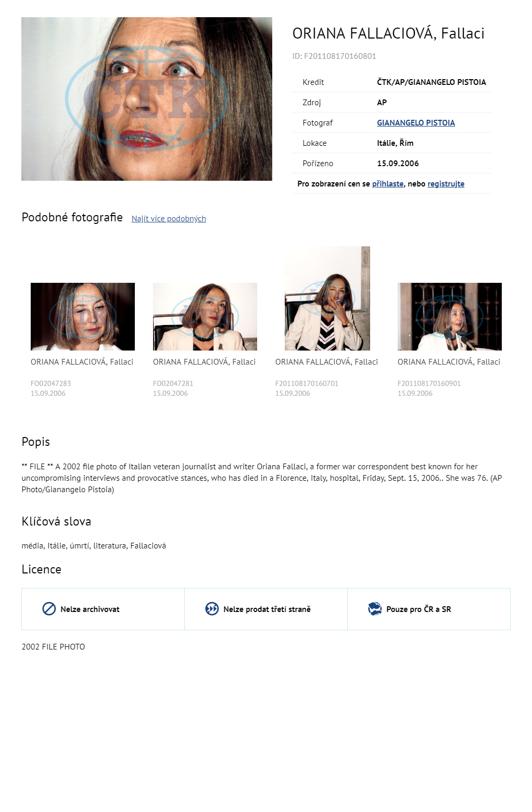The image size is (532, 812).
Task: Click the 'Pouze pro ČR a SR' map icon
Action: (375, 609)
